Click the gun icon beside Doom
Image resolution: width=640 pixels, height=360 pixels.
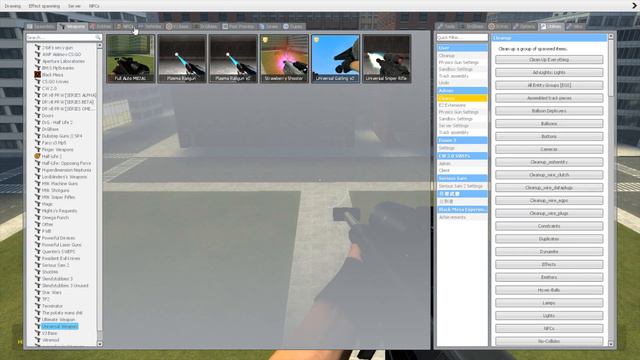click(x=38, y=116)
